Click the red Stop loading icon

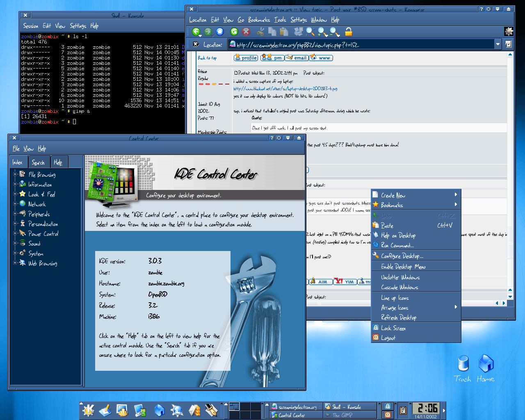[x=246, y=32]
